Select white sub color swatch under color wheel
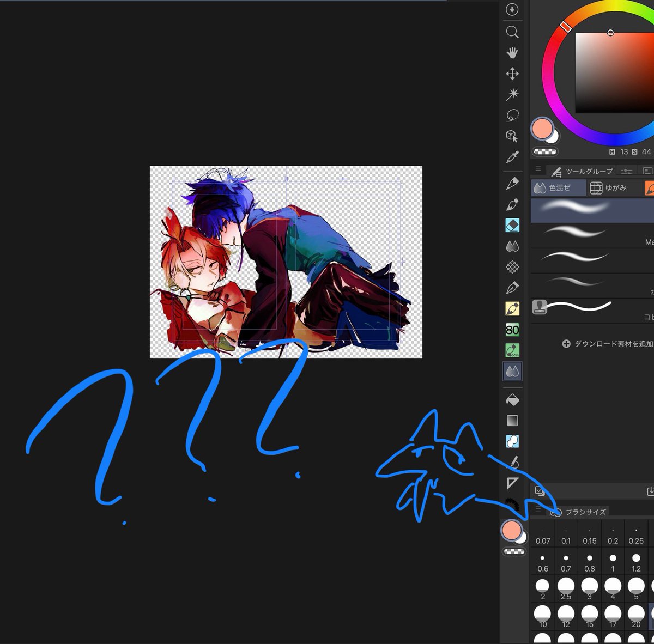The height and width of the screenshot is (644, 654). 554,137
